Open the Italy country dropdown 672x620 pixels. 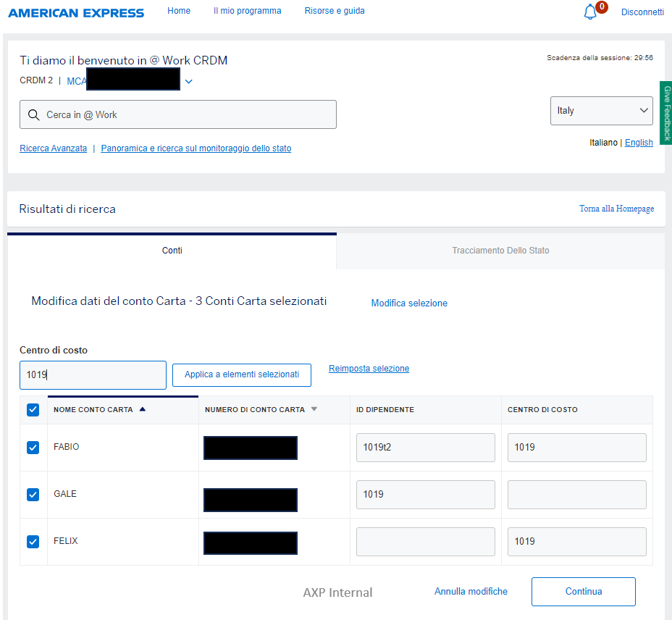tap(601, 111)
